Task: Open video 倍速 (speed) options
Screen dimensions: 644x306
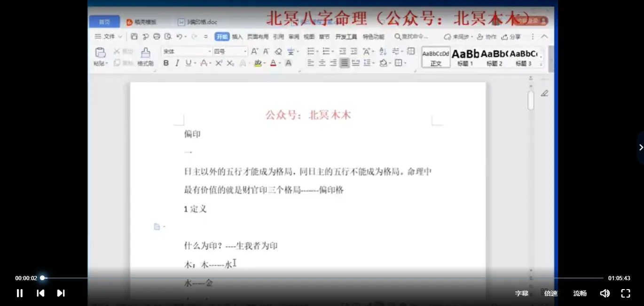Action: point(551,293)
